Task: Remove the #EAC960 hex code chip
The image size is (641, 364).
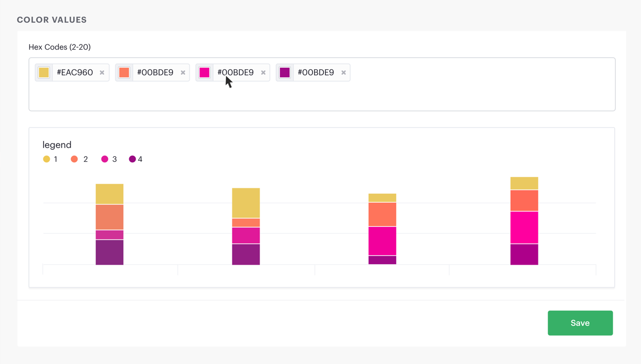Action: (x=102, y=73)
